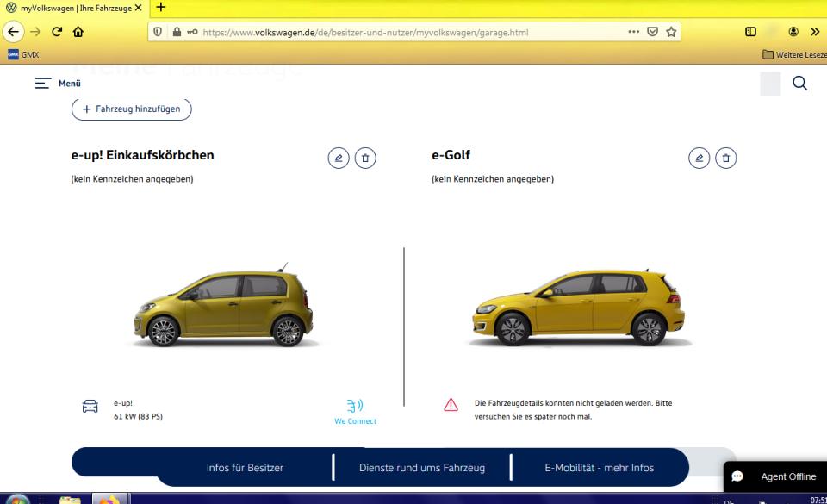Open the browser home page

coord(78,32)
